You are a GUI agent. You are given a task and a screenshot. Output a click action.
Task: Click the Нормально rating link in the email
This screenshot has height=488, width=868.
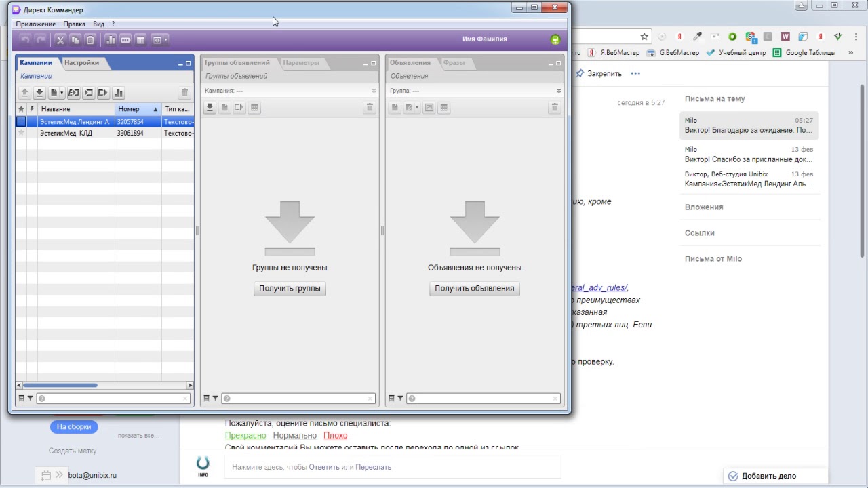point(295,435)
